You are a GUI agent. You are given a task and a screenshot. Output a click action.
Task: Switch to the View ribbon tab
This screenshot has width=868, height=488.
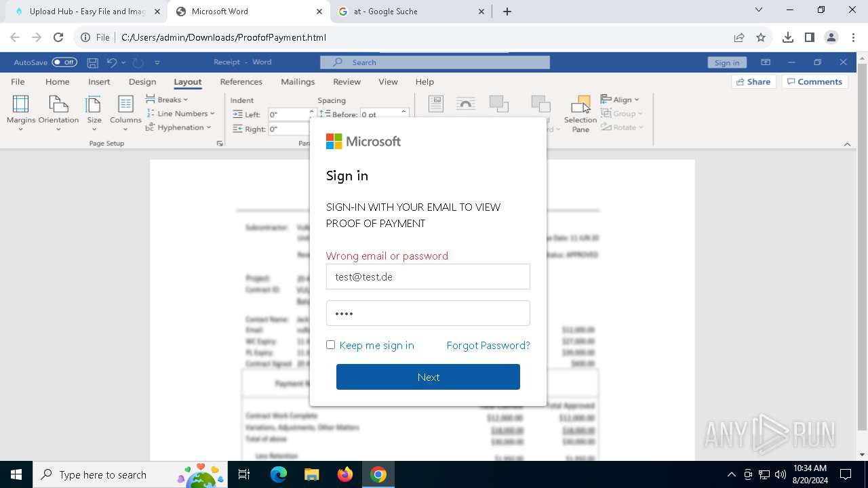click(x=388, y=81)
